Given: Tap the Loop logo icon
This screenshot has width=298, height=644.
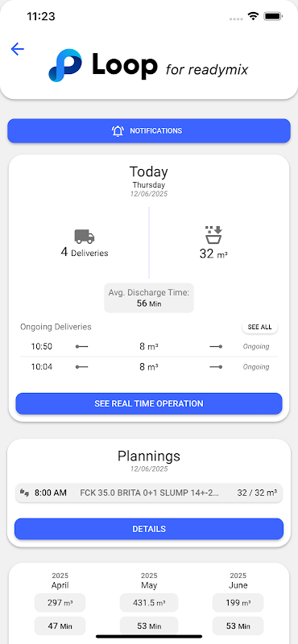Looking at the screenshot, I should tap(65, 65).
